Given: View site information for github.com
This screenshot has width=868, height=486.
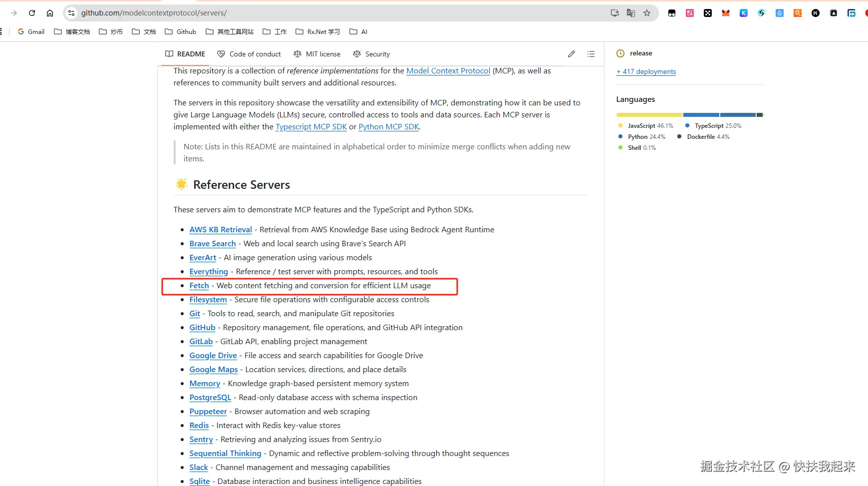Looking at the screenshot, I should click(x=71, y=13).
